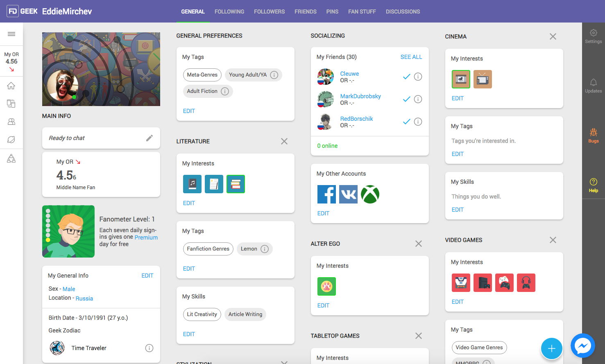
Task: Select the people icon in left sidebar
Action: coord(11,122)
